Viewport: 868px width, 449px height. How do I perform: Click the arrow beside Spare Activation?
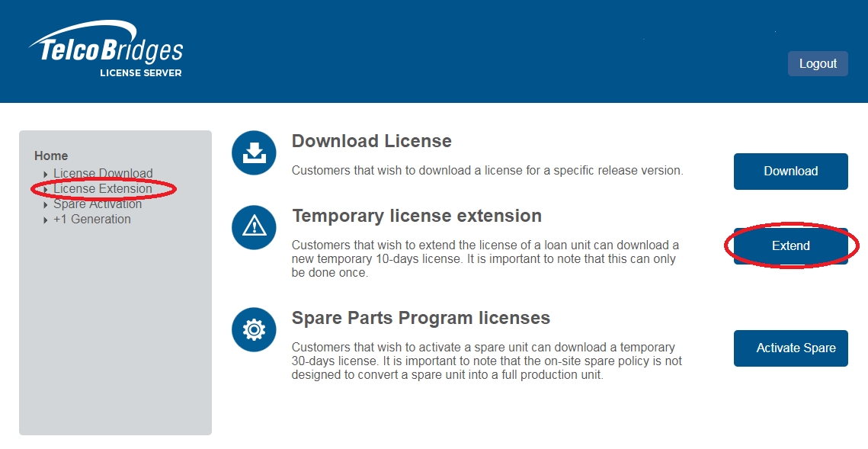click(x=46, y=205)
